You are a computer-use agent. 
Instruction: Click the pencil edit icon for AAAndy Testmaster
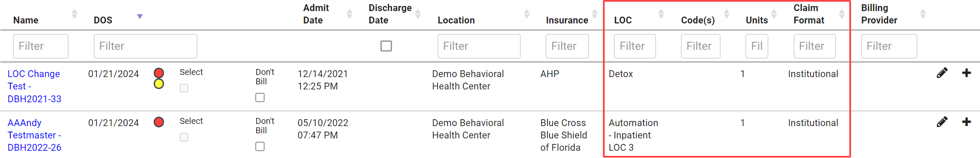[x=942, y=122]
